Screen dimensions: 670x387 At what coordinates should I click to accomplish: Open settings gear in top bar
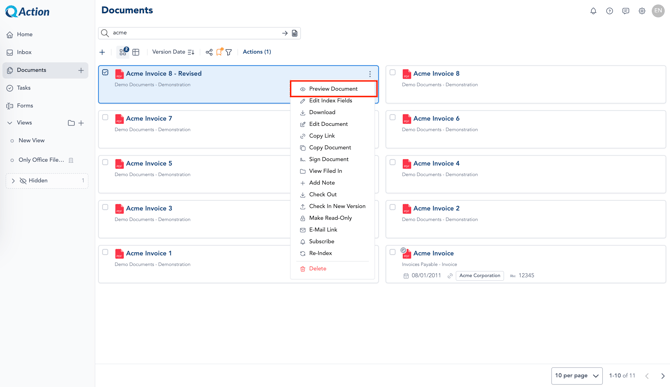pos(642,11)
